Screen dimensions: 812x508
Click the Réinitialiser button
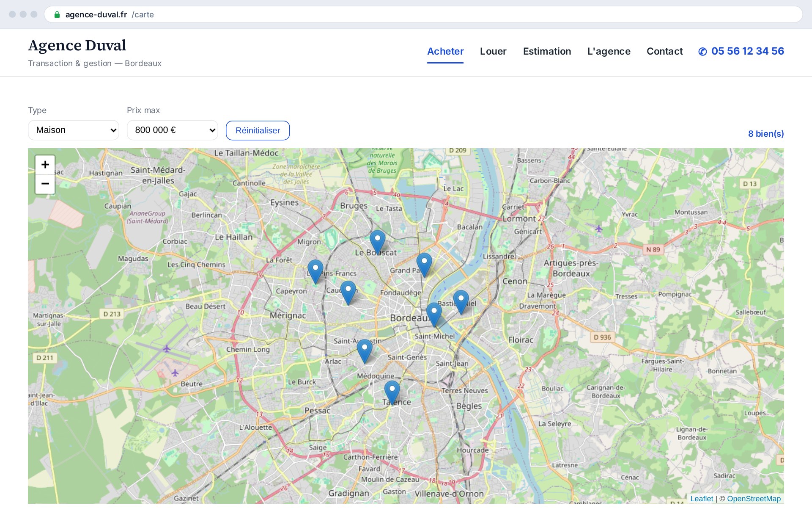(x=258, y=130)
